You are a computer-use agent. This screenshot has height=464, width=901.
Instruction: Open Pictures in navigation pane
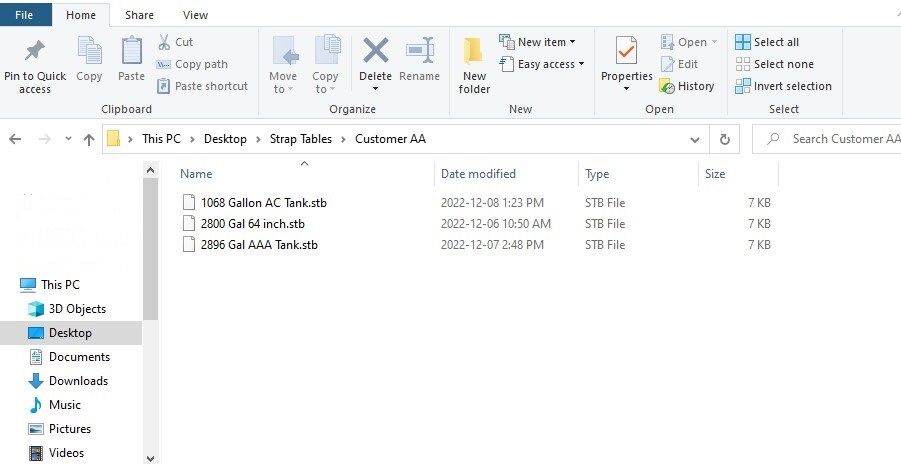60,429
